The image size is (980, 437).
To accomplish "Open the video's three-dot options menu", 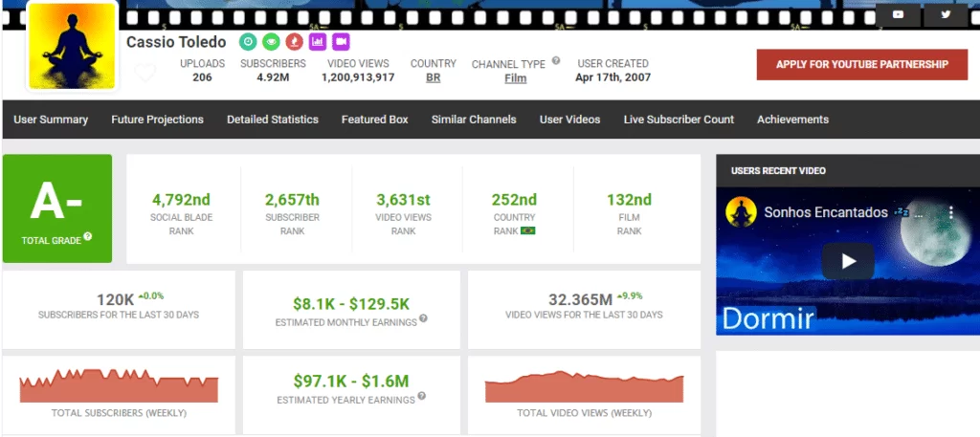I will 951,211.
